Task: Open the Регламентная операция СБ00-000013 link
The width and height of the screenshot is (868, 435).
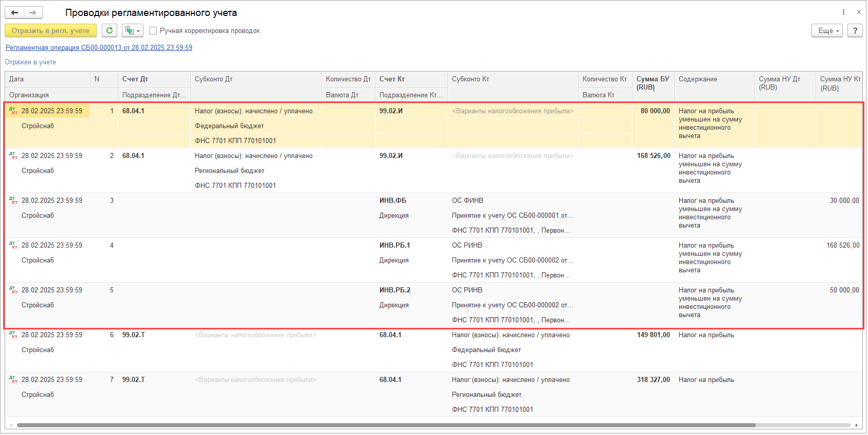Action: 99,48
